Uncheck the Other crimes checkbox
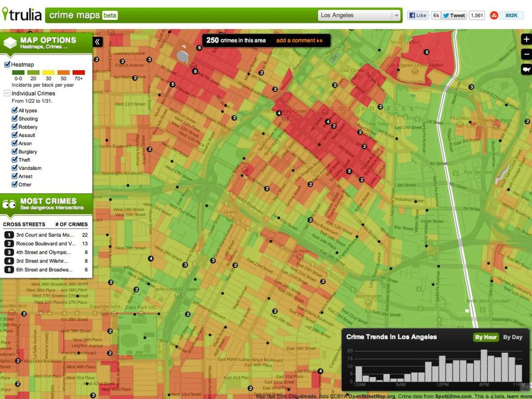 pos(15,184)
